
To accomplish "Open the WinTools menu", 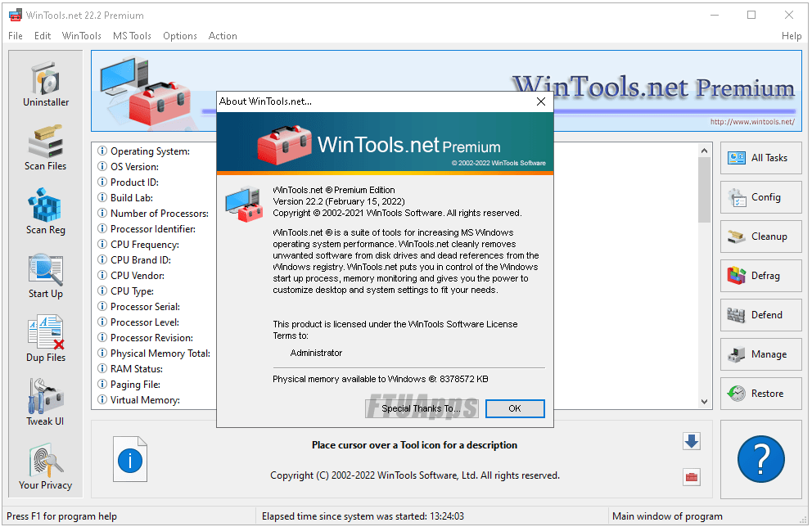I will [81, 36].
